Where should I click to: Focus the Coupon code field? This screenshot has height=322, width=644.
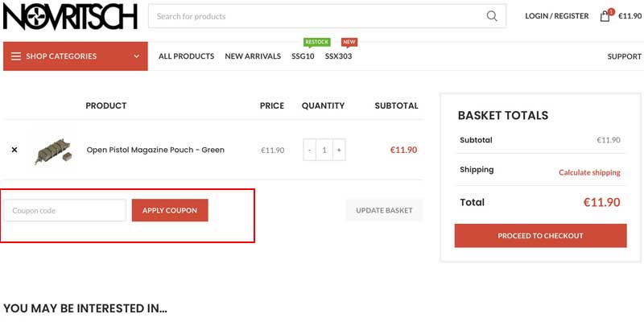tap(65, 210)
